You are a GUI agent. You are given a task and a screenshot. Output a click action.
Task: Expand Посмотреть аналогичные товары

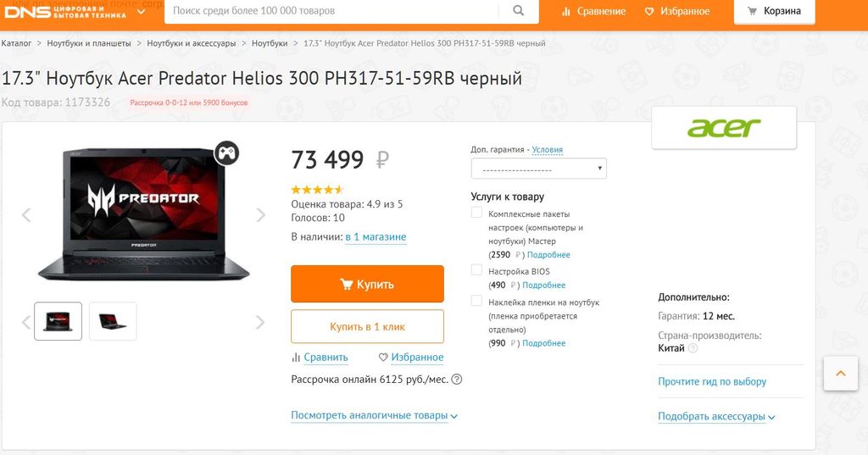374,416
